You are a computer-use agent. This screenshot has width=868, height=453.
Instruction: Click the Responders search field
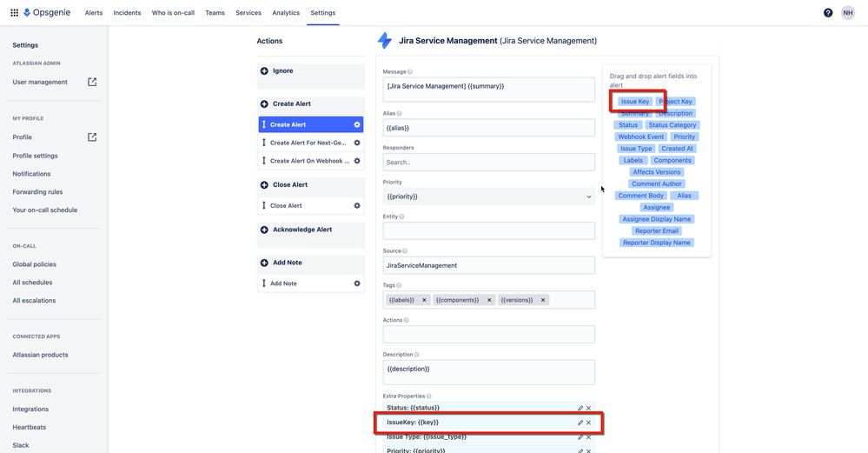[x=489, y=163]
